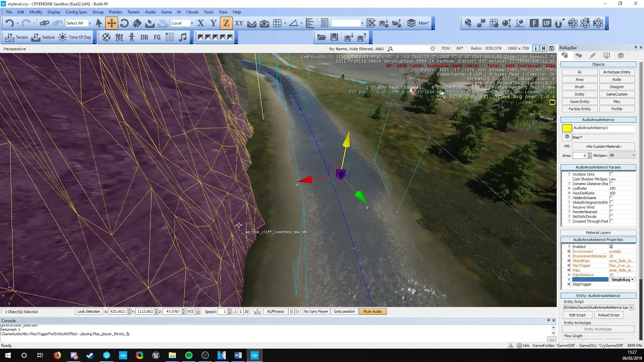Open the Terrain editor
644x362 pixels.
pyautogui.click(x=16, y=37)
